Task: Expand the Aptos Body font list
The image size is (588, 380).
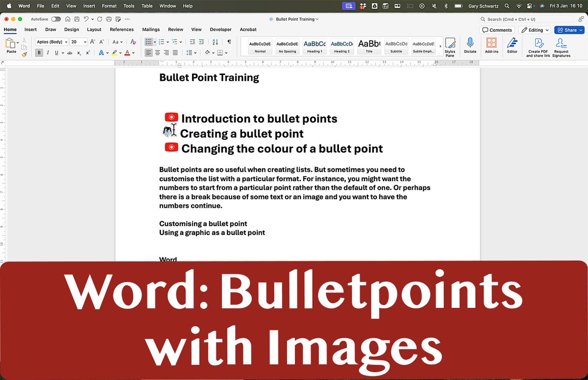Action: [x=66, y=42]
